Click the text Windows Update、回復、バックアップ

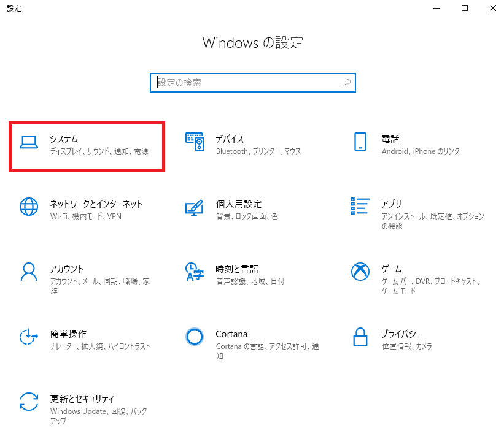[99, 416]
